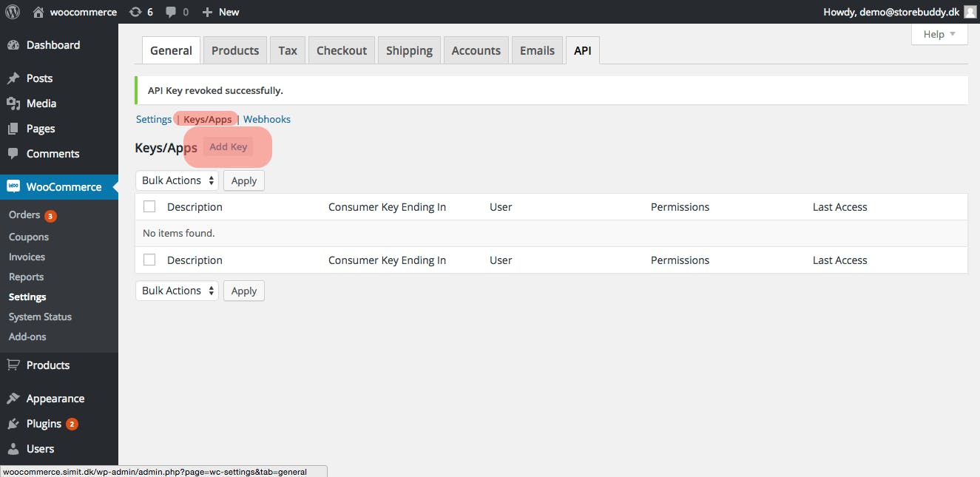The height and width of the screenshot is (477, 980).
Task: Click the Add Key button
Action: pos(228,146)
